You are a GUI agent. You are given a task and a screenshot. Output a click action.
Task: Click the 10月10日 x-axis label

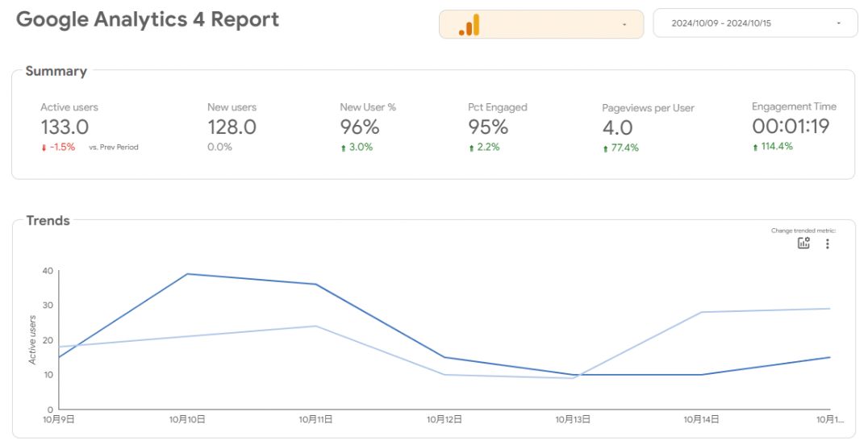pos(187,419)
